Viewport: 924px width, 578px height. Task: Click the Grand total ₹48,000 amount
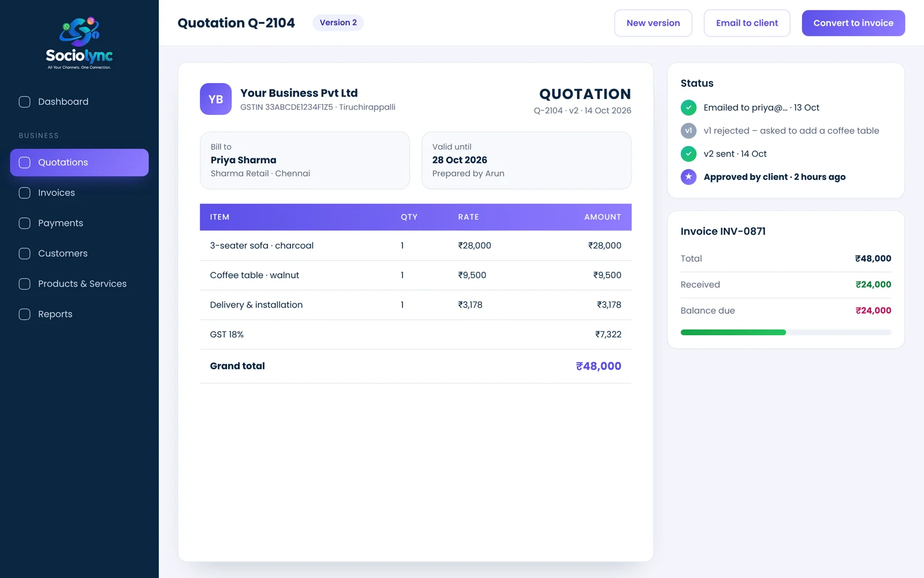[x=598, y=366]
